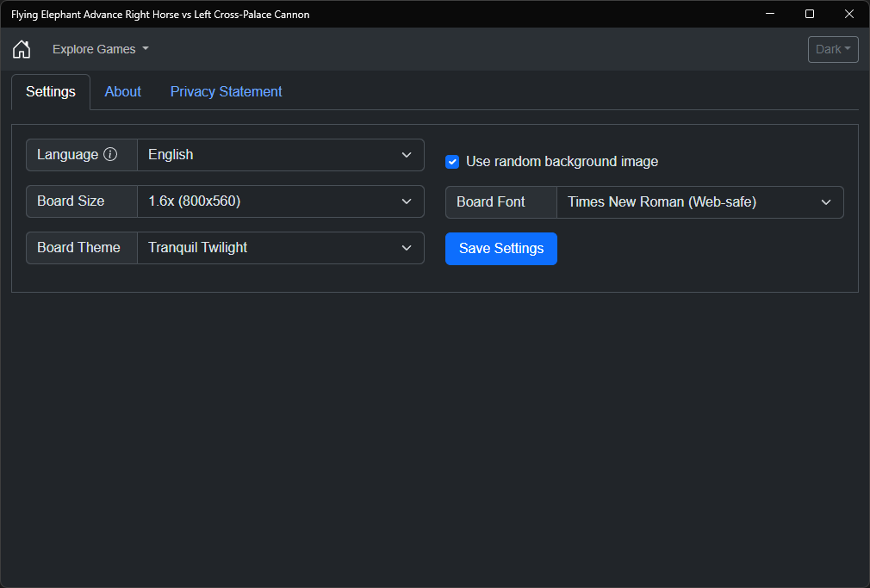This screenshot has width=870, height=588.
Task: Open the Dark theme switcher
Action: 833,49
